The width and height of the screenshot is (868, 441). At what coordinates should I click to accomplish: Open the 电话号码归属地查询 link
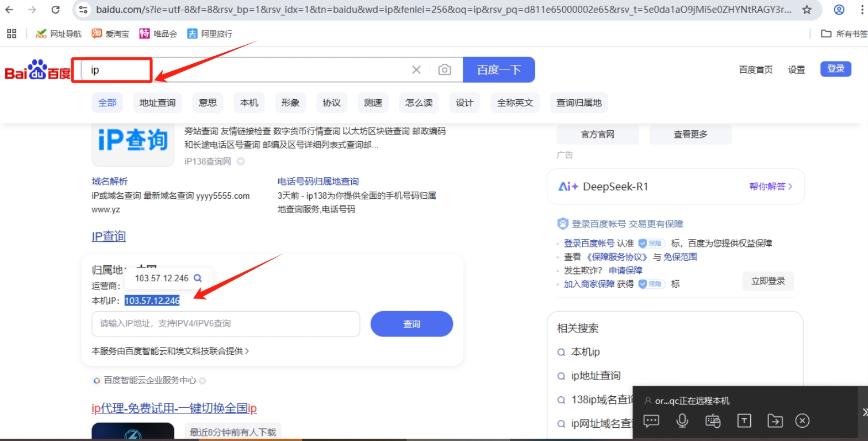[318, 181]
